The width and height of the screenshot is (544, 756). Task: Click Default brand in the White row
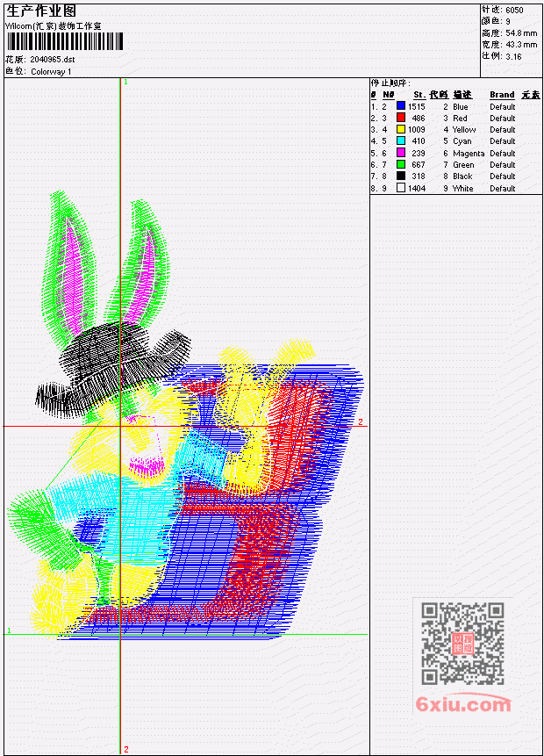coord(503,189)
